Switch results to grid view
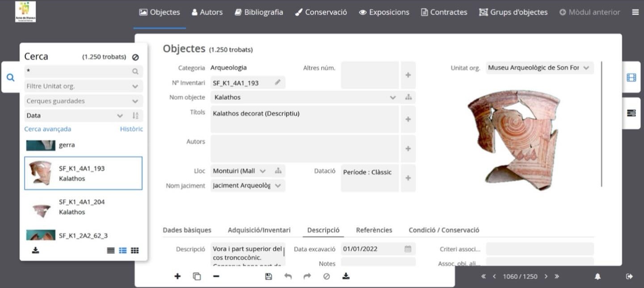 (135, 250)
